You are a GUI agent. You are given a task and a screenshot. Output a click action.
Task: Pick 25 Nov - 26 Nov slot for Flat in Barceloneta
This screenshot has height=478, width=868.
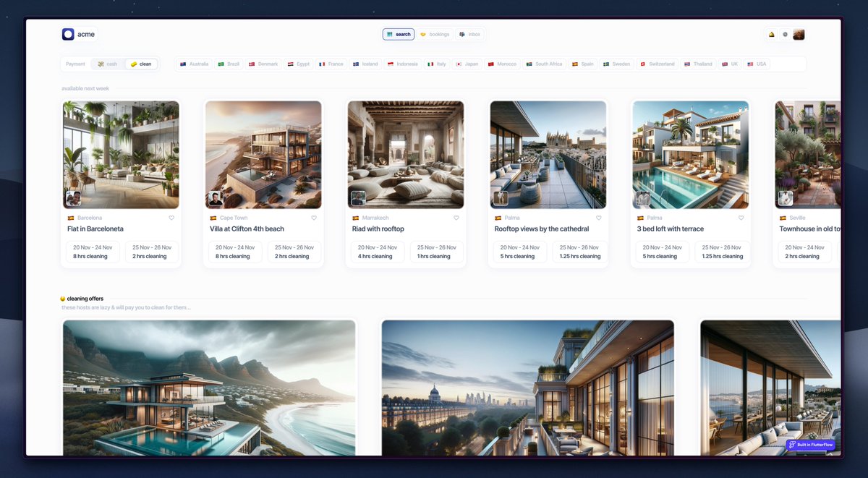pyautogui.click(x=152, y=252)
